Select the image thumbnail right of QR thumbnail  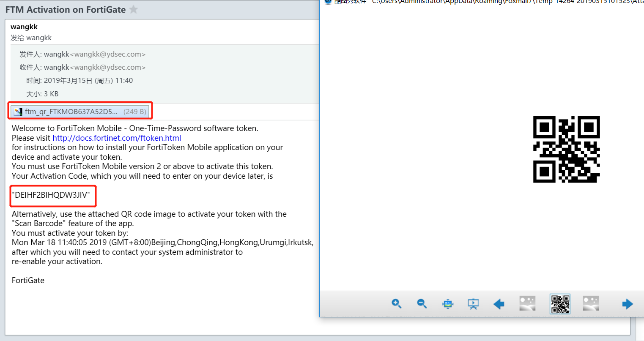591,303
